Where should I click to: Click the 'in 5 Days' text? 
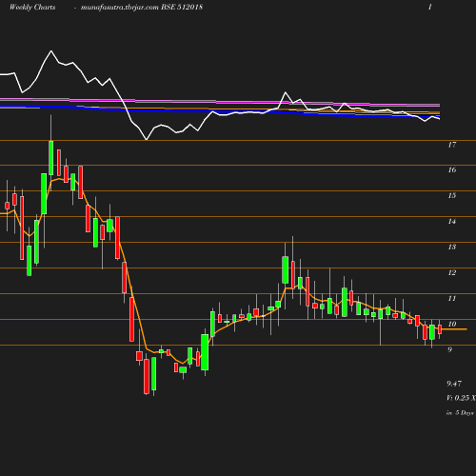point(460,413)
